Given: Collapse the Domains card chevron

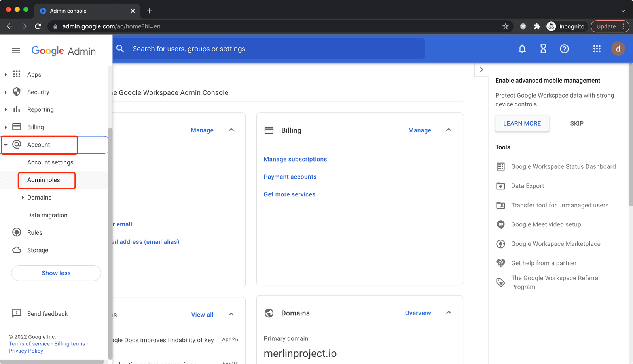Looking at the screenshot, I should [449, 313].
